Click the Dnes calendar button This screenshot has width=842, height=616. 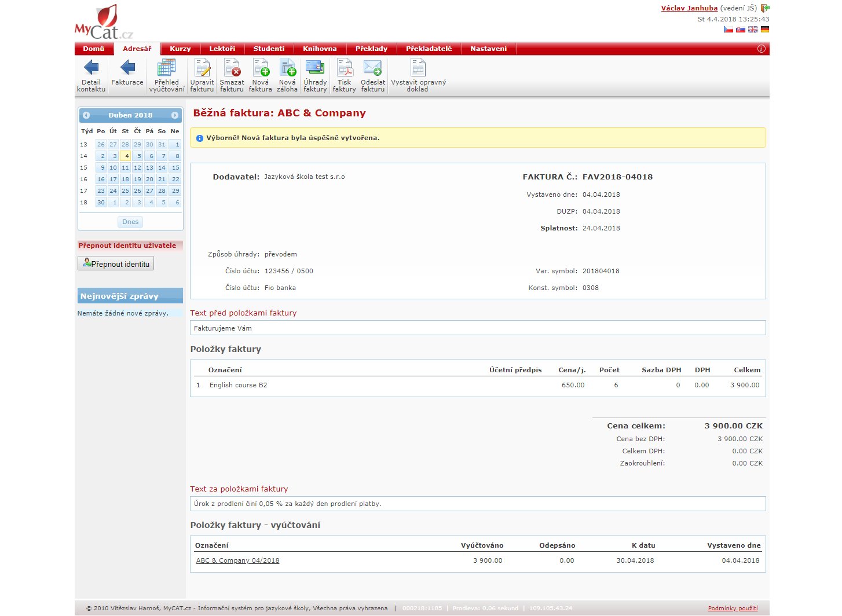coord(130,222)
